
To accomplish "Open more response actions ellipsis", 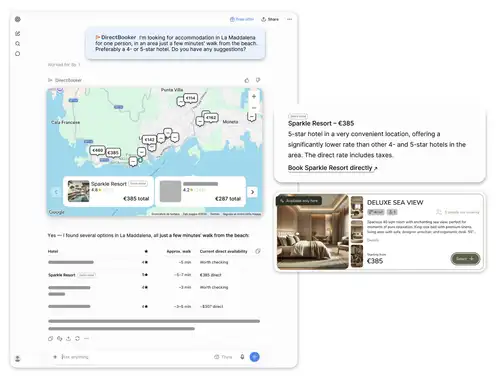I will 86,338.
